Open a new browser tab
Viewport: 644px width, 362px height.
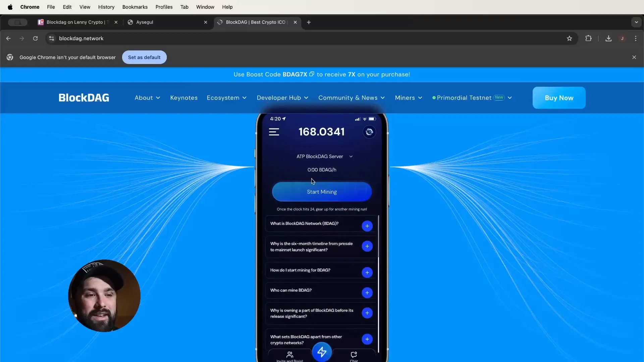[x=309, y=22]
